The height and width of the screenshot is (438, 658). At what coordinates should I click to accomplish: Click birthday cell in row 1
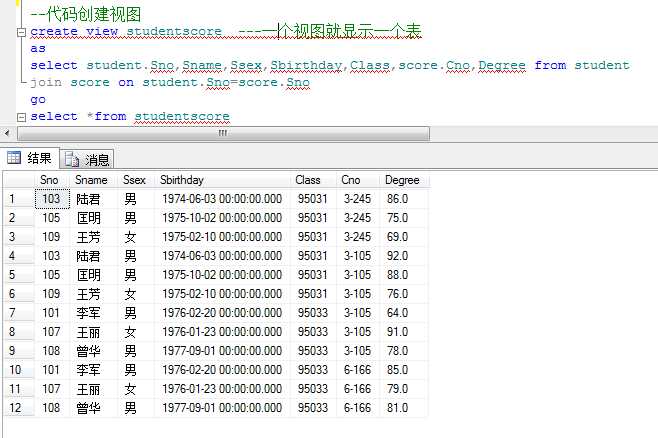(222, 199)
